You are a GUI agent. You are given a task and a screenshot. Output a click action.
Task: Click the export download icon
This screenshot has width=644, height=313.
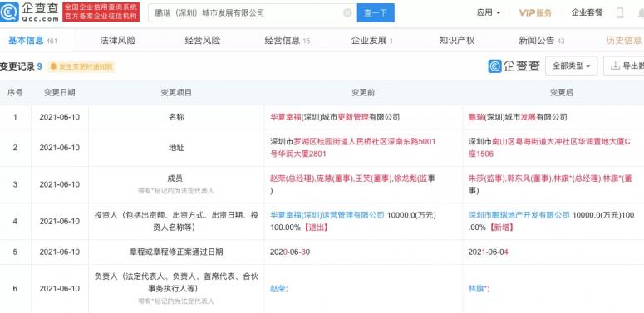pyautogui.click(x=615, y=66)
